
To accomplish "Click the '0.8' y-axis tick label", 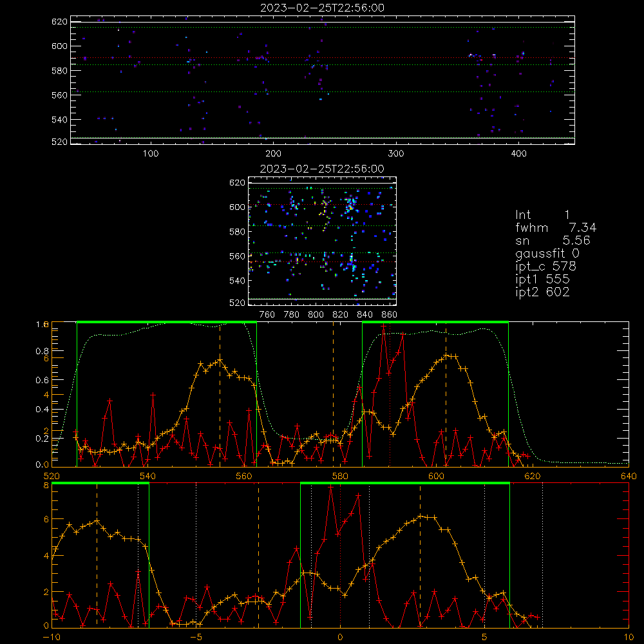I will [43, 351].
